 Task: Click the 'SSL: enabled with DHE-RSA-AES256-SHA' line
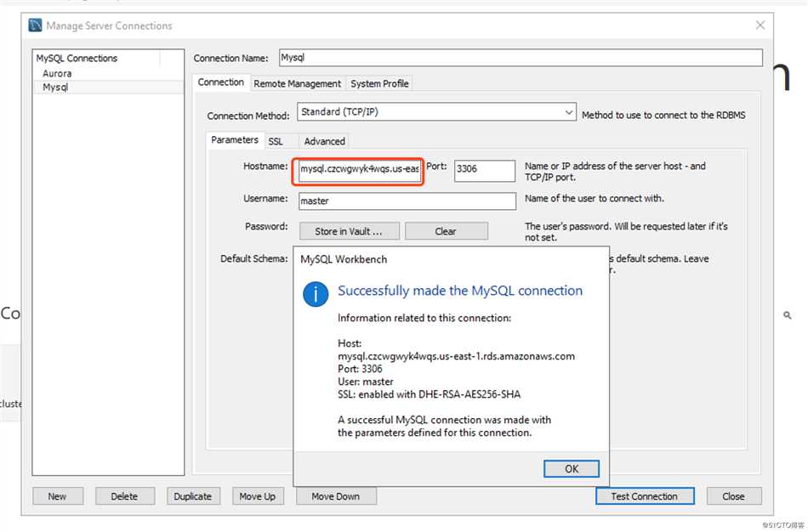click(429, 394)
